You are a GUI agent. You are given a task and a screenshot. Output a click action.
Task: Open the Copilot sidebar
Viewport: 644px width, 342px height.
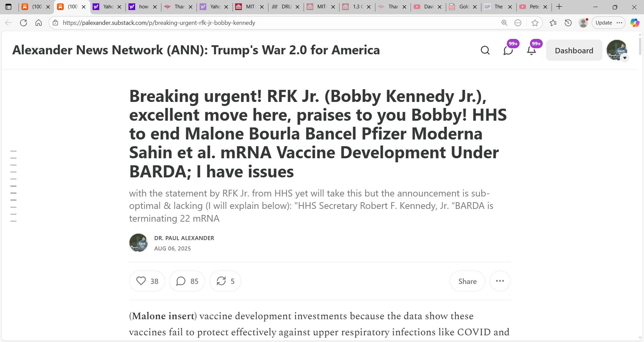(635, 23)
